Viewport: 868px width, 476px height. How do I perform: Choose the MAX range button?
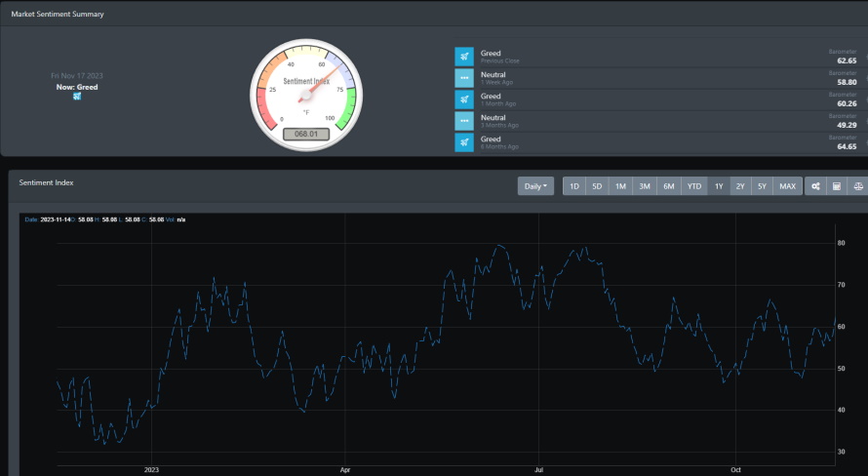tap(787, 186)
